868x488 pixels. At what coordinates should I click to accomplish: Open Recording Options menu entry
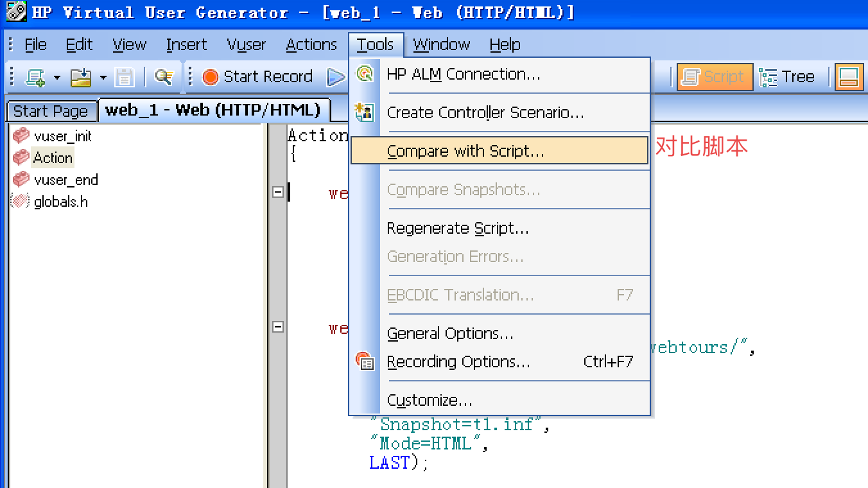(x=499, y=362)
